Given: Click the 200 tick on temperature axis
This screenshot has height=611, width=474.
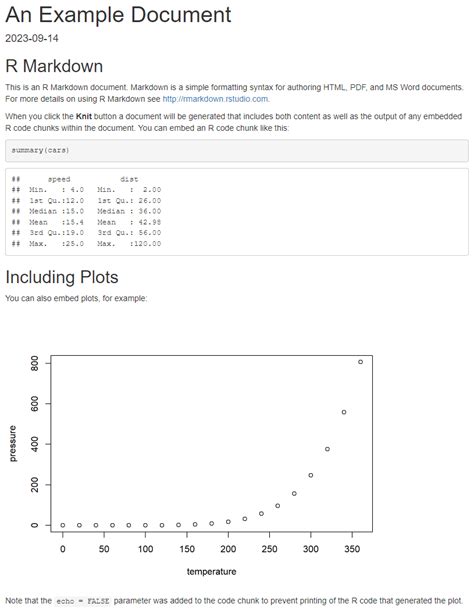Looking at the screenshot, I should coord(228,549).
